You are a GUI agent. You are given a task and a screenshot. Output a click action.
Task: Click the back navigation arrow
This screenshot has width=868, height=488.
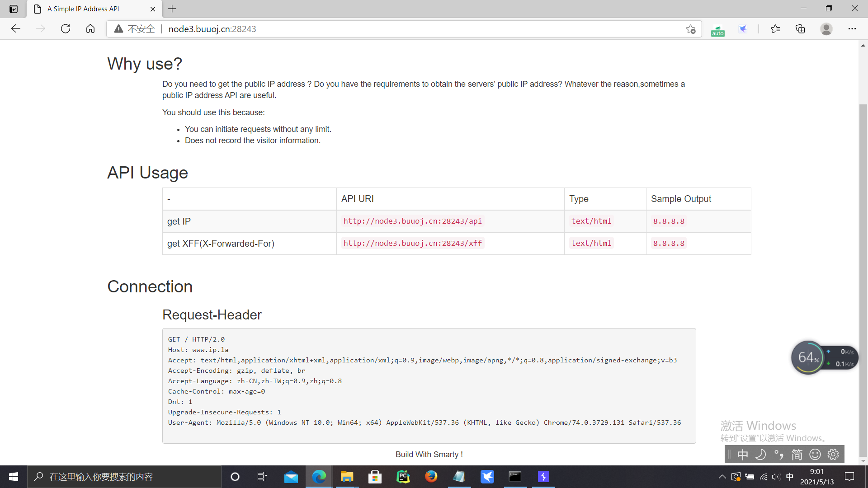pyautogui.click(x=16, y=29)
